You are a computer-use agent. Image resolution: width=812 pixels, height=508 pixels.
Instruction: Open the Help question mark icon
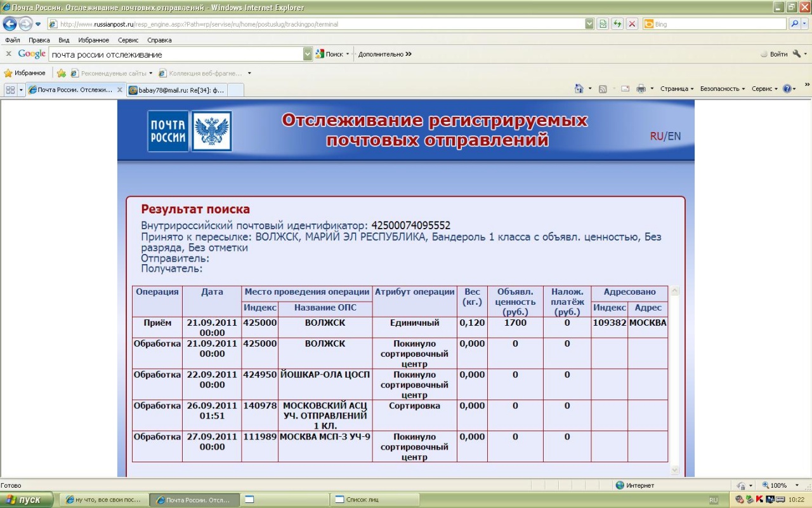coord(787,89)
